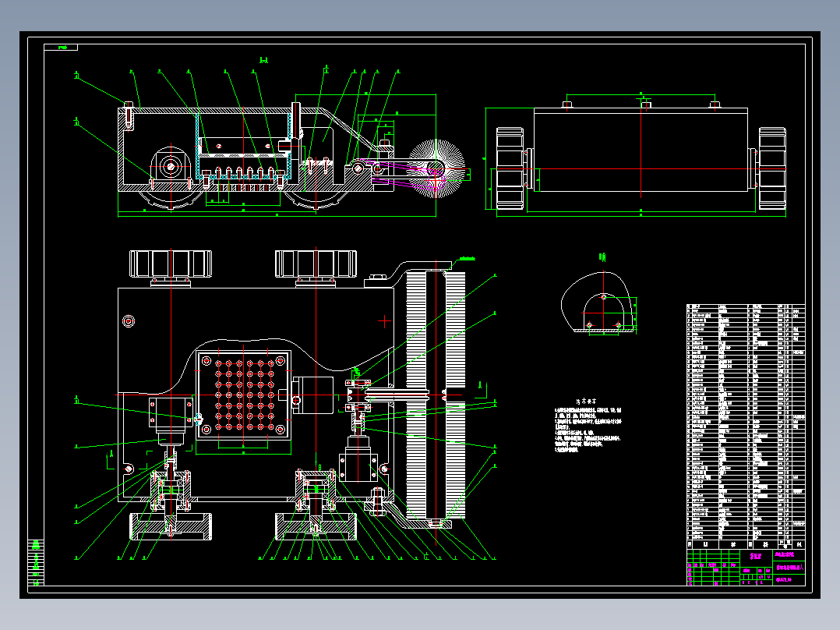Click the upper-right wheel in the plan view

316,264
